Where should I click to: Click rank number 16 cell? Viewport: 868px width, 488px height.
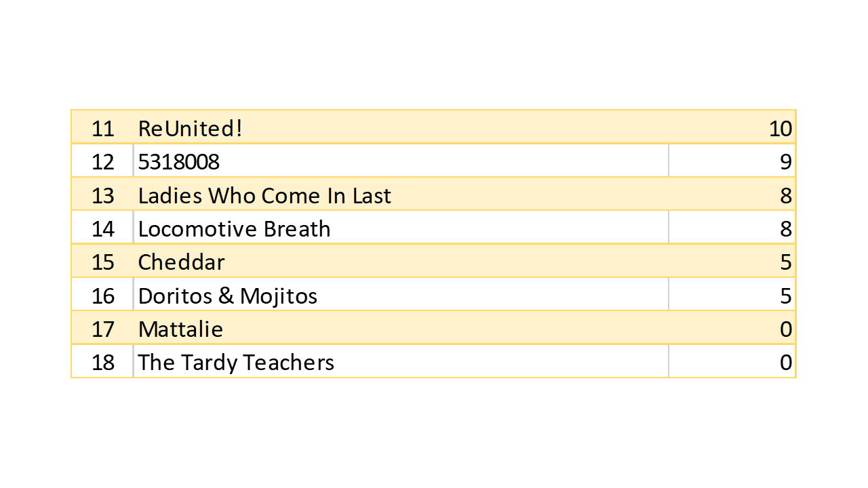tap(102, 296)
